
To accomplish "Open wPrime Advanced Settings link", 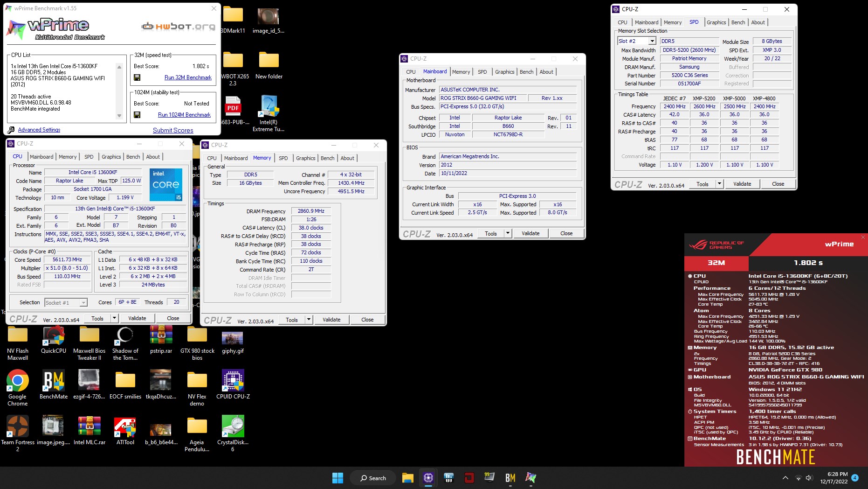I will [39, 130].
